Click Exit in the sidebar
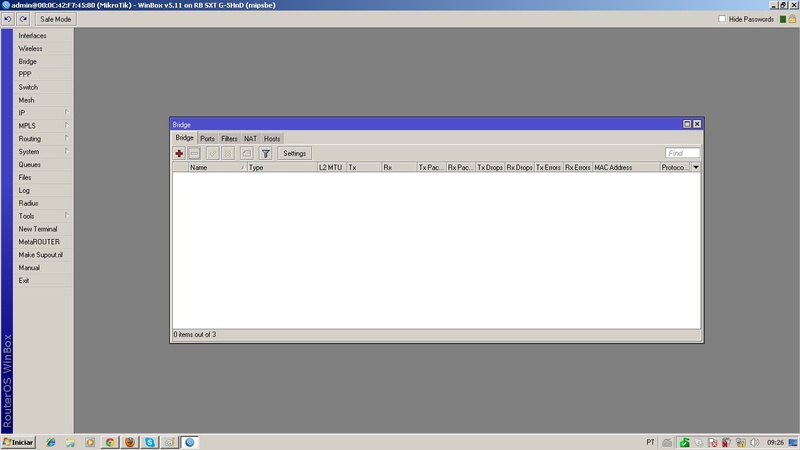The width and height of the screenshot is (800, 450). pos(43,281)
